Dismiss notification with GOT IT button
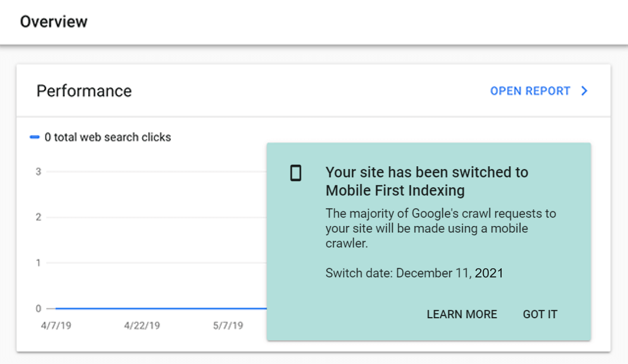 click(540, 314)
